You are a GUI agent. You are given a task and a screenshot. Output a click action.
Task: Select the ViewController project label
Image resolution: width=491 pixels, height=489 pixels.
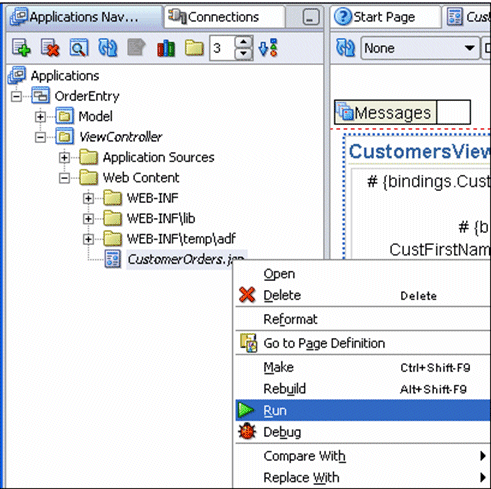pos(121,137)
